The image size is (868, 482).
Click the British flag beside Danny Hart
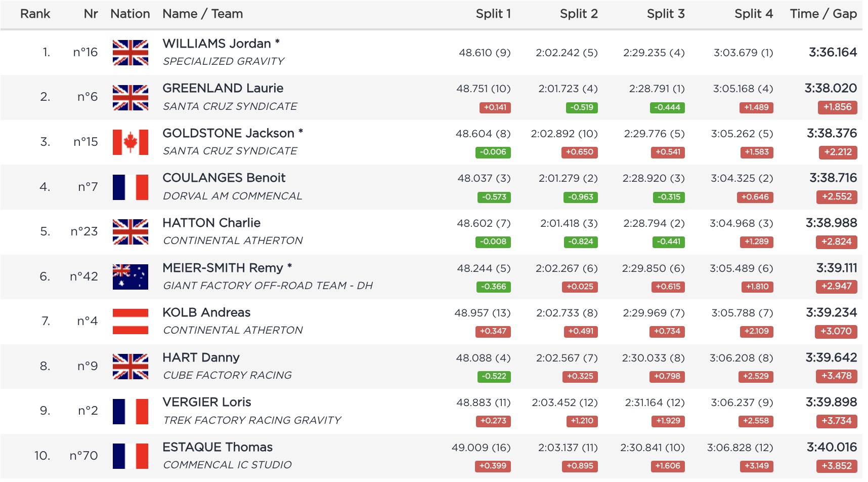coord(130,366)
